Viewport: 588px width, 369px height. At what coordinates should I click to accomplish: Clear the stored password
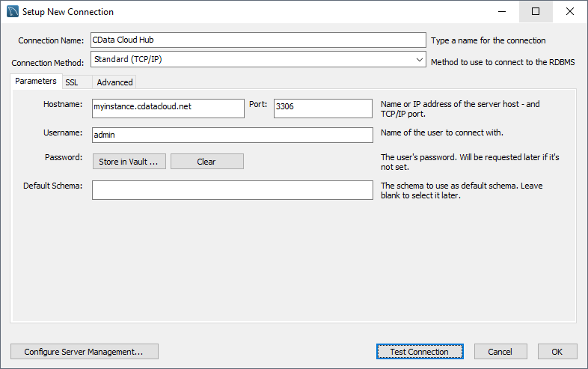coord(206,162)
